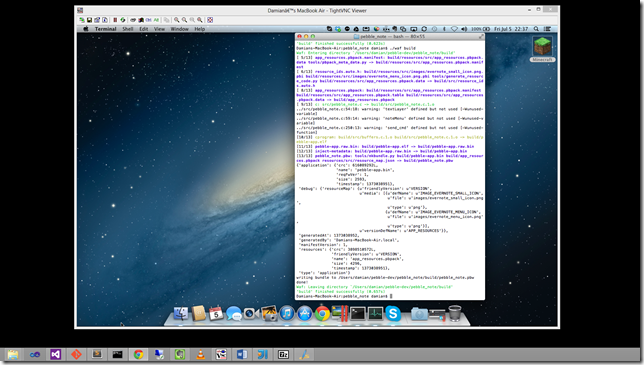Image resolution: width=644 pixels, height=365 pixels.
Task: Click the TightVNC Zoom Out toolbar icon
Action: pos(184,20)
